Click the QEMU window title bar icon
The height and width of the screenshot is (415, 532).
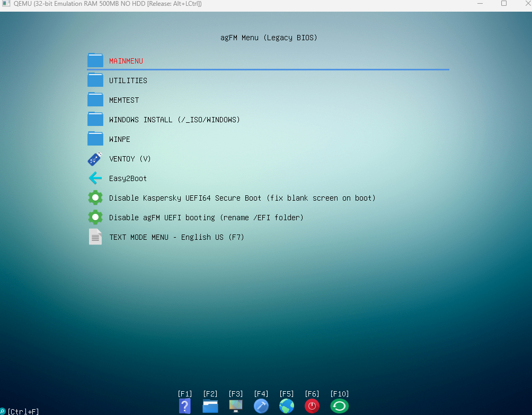tap(6, 4)
